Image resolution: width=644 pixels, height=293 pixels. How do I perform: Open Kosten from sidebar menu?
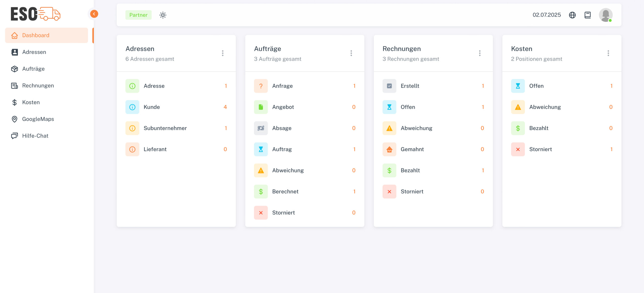tap(47, 102)
